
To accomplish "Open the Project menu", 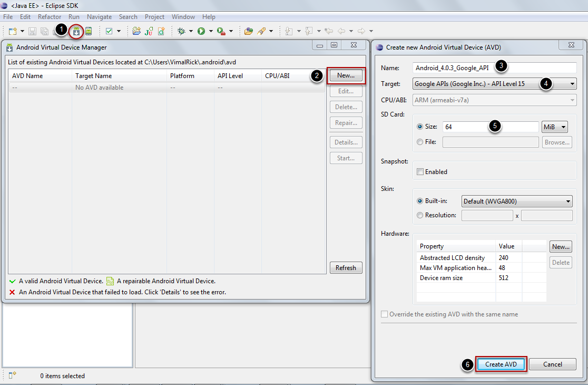I will [x=154, y=17].
